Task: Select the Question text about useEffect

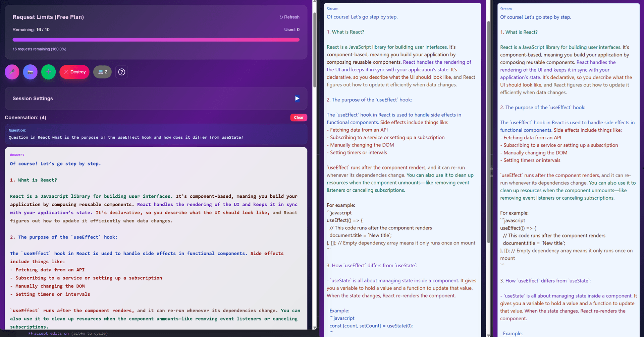Action: [126, 137]
